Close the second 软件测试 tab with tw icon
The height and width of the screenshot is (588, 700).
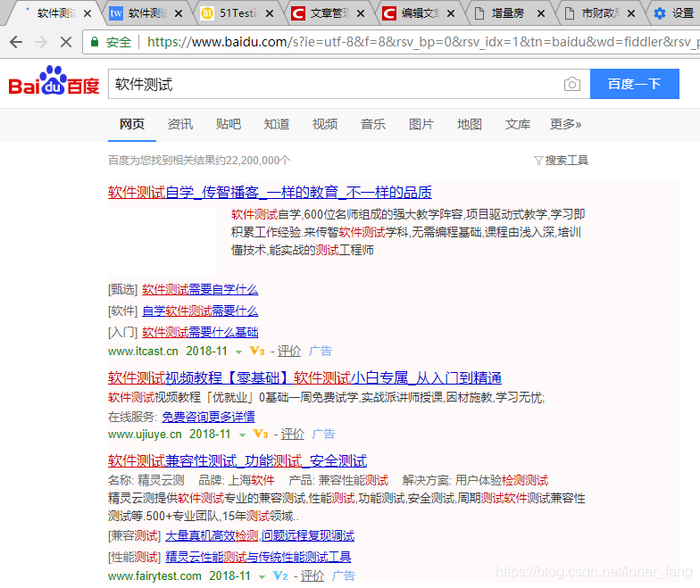coord(179,13)
